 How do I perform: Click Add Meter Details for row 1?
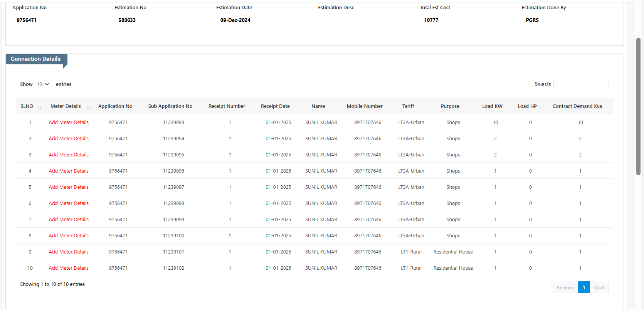coord(69,123)
